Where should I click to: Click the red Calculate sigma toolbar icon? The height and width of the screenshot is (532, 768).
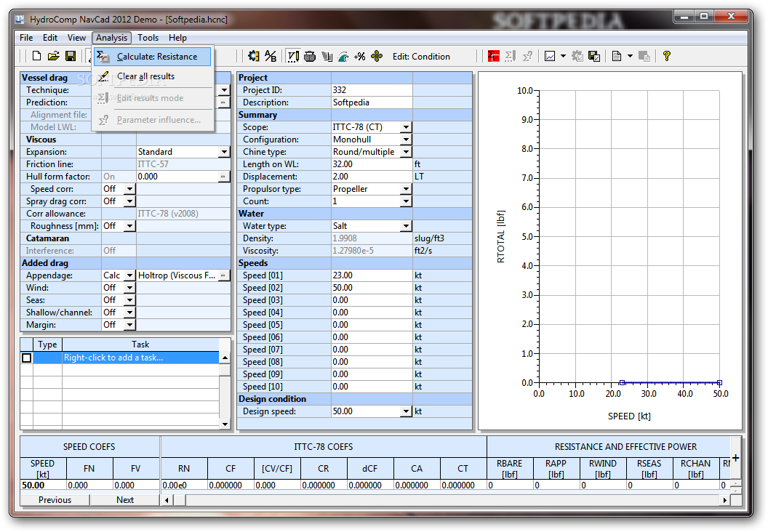tap(493, 56)
